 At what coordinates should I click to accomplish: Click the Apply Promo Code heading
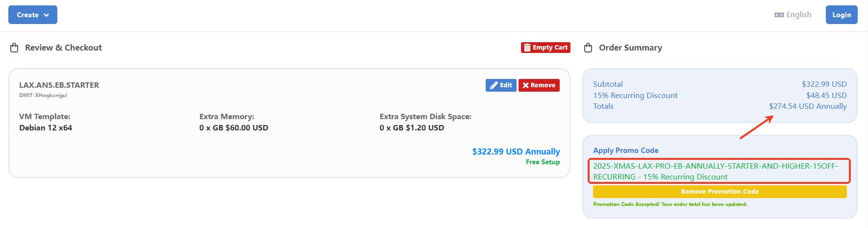pyautogui.click(x=625, y=151)
